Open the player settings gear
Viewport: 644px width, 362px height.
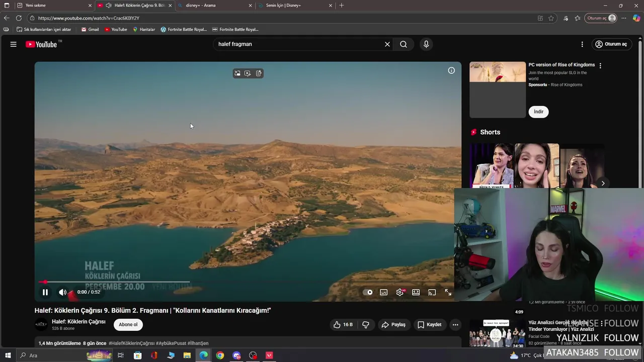(x=400, y=292)
